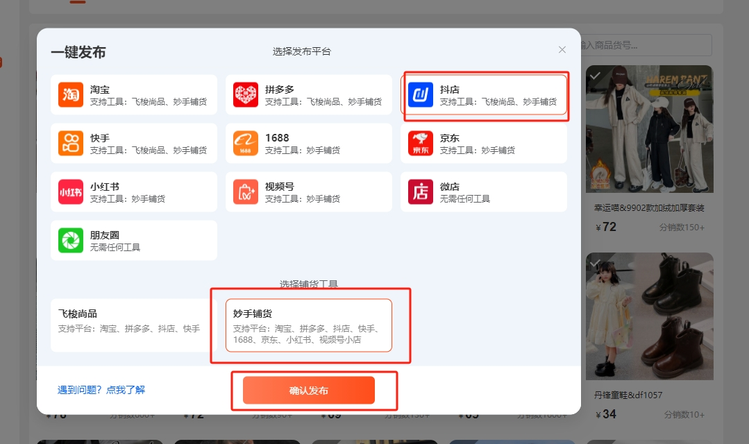This screenshot has width=749, height=444.
Task: Click the 视频号 shopping bag icon
Action: pyautogui.click(x=246, y=192)
